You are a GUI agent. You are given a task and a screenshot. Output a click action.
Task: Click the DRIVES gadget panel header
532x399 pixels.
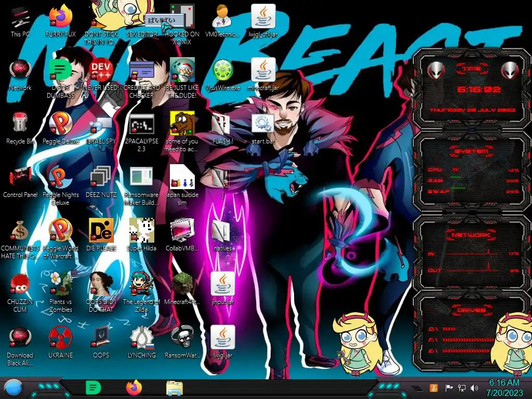click(x=472, y=310)
